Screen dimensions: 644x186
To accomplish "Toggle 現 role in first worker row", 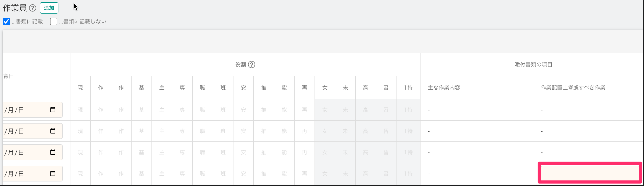I will [x=80, y=110].
